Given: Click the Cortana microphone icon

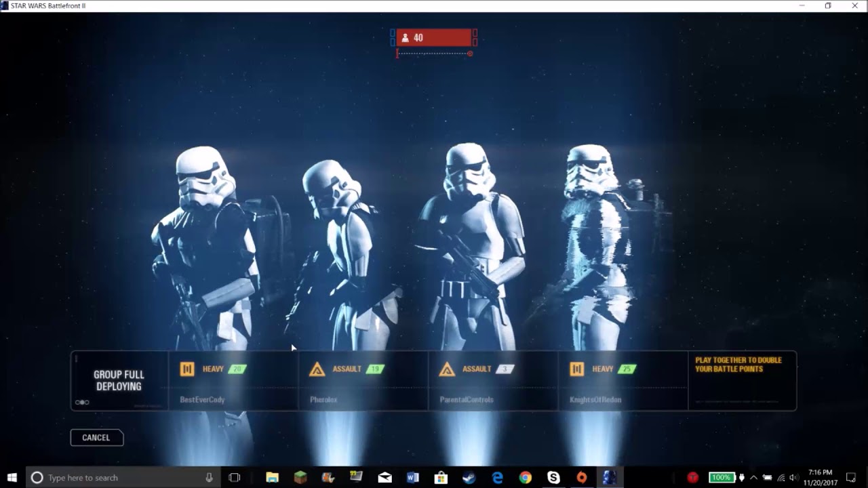Looking at the screenshot, I should click(209, 478).
